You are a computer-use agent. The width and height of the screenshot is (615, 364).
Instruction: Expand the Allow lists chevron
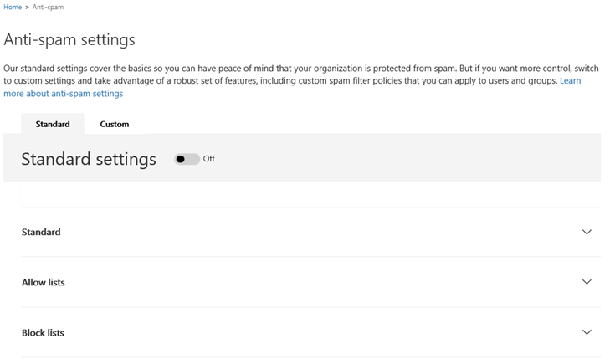click(x=587, y=282)
